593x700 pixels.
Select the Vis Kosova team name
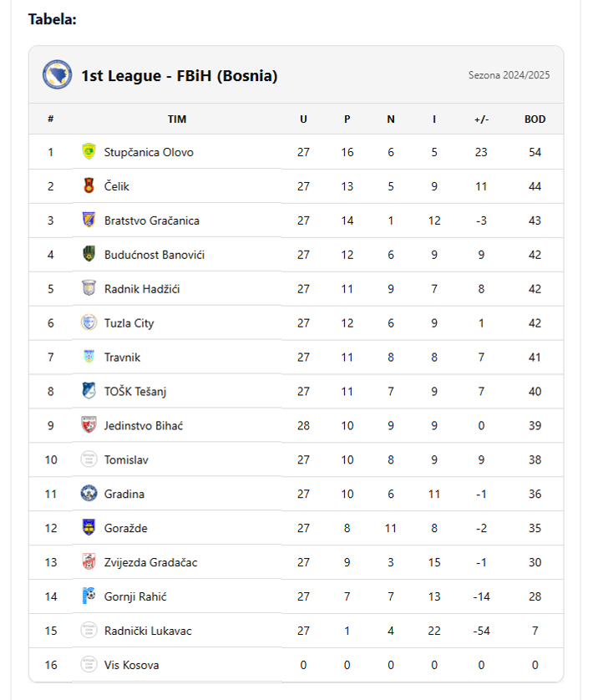point(131,665)
